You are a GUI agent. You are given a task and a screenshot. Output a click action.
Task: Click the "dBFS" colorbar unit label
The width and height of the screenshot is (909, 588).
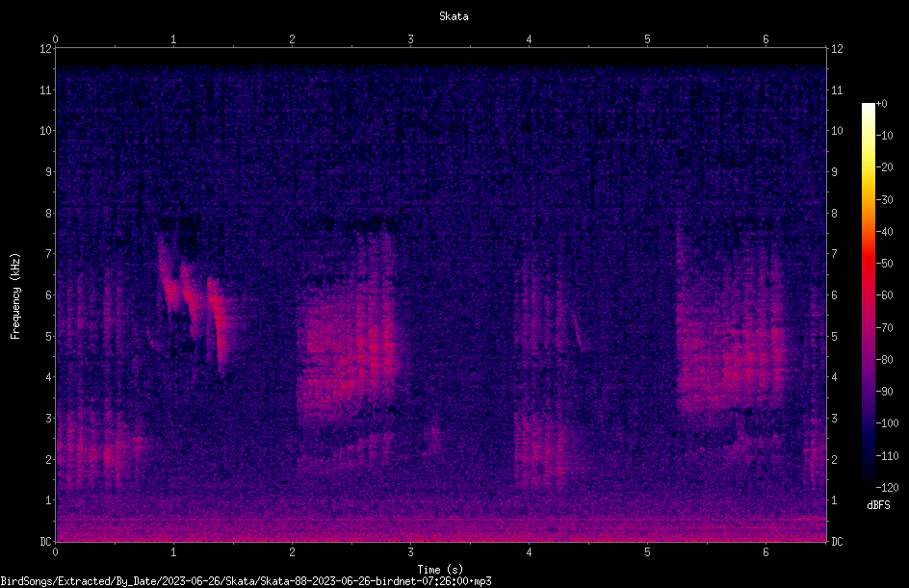pos(878,505)
